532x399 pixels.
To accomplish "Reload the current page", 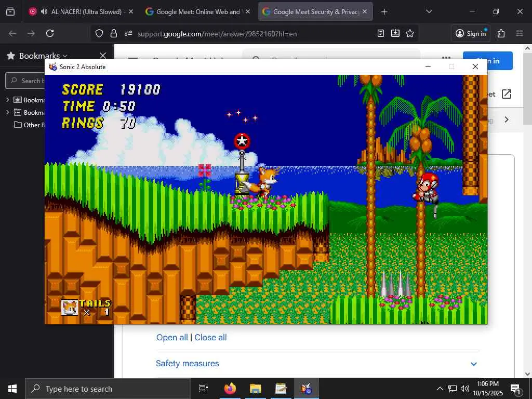I will click(50, 33).
